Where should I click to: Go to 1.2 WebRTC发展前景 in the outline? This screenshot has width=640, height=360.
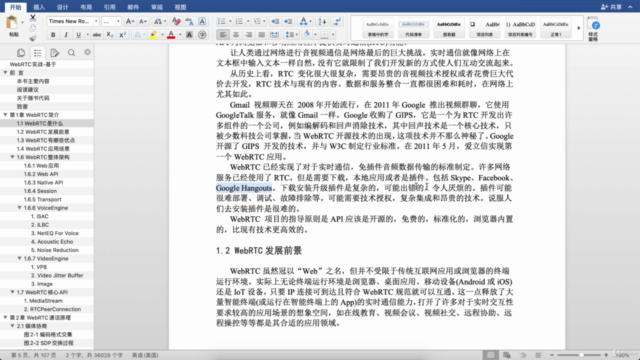tap(43, 132)
